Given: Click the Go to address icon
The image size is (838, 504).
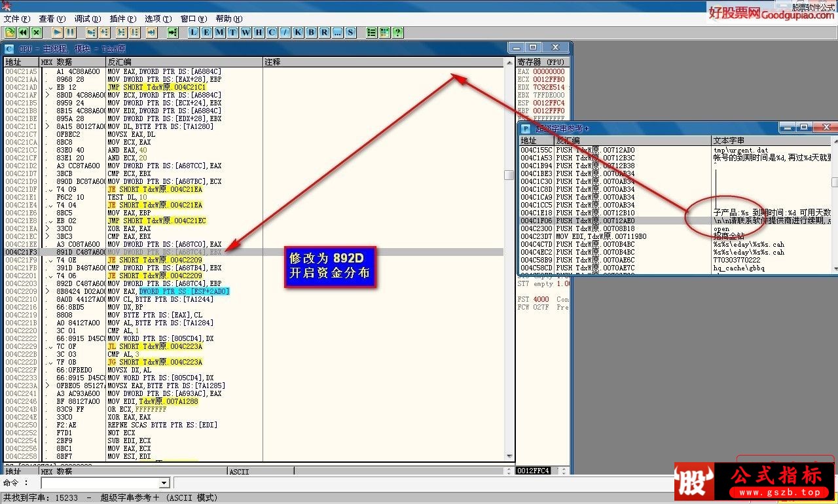Looking at the screenshot, I should [172, 32].
